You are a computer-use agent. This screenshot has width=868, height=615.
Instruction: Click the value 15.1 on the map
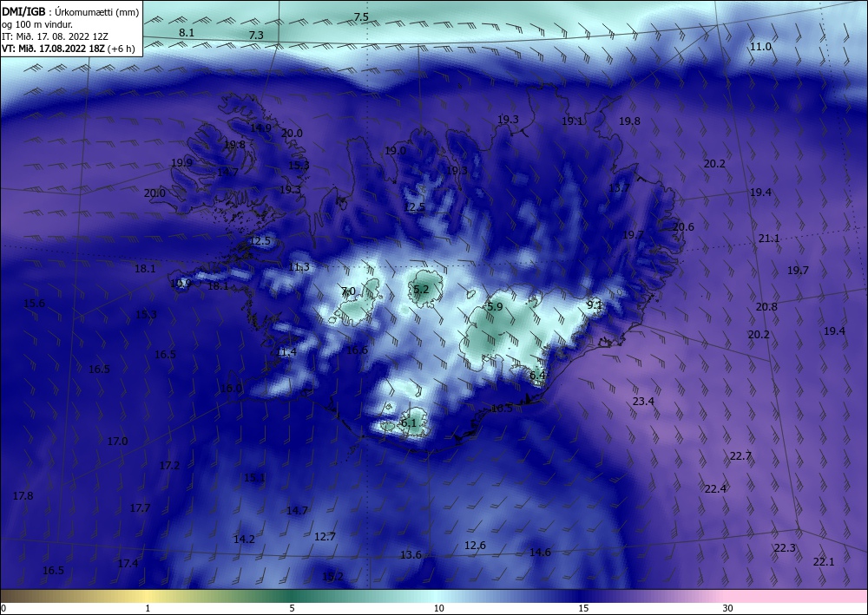pos(254,478)
